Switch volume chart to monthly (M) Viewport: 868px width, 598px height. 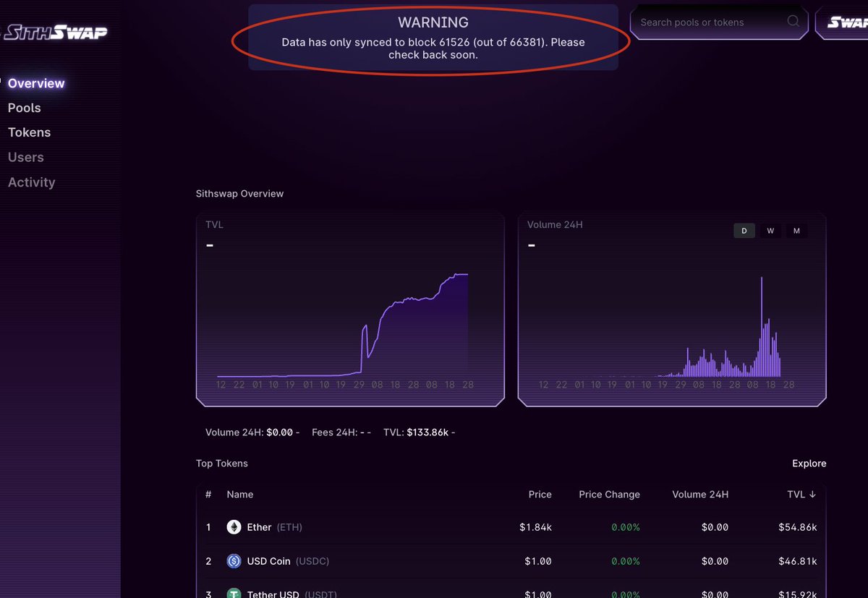coord(796,231)
